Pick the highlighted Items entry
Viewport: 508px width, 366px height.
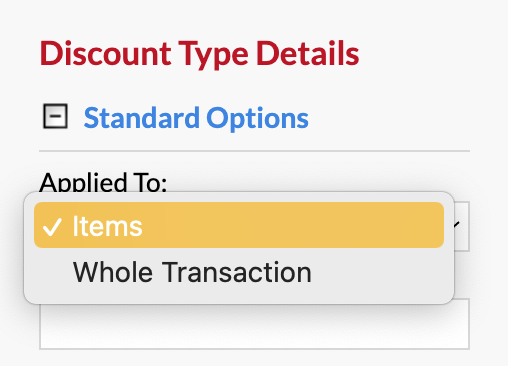point(239,225)
